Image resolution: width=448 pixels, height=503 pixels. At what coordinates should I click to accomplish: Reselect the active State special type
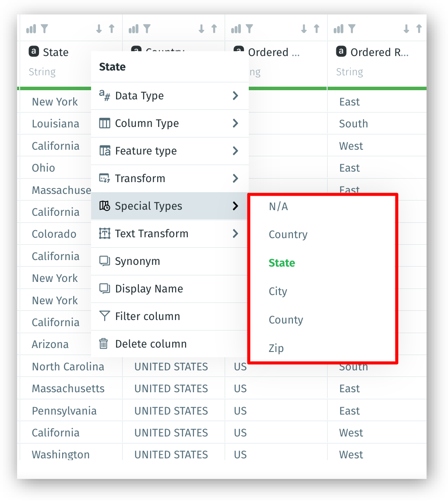(282, 263)
